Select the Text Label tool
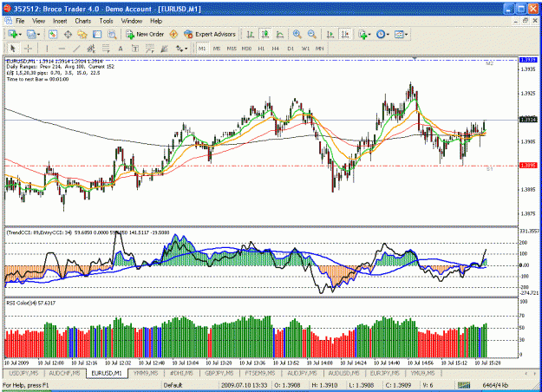542x392 pixels. [135, 49]
